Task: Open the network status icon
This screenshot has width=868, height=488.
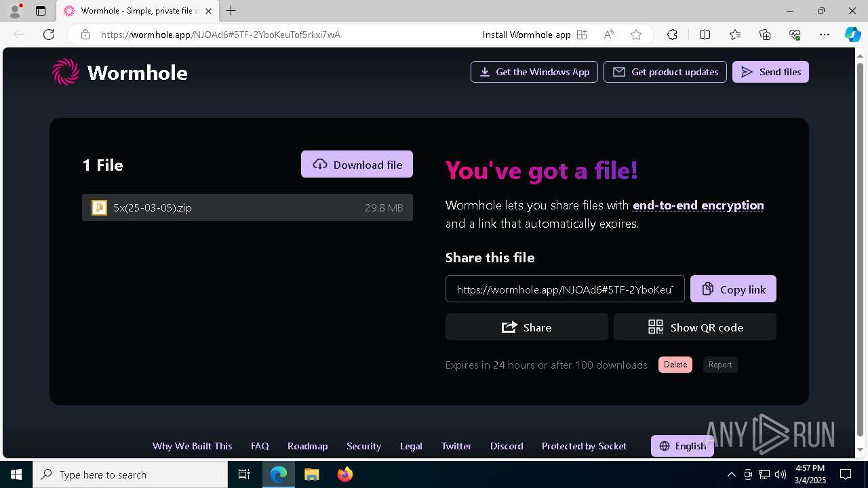Action: point(764,474)
